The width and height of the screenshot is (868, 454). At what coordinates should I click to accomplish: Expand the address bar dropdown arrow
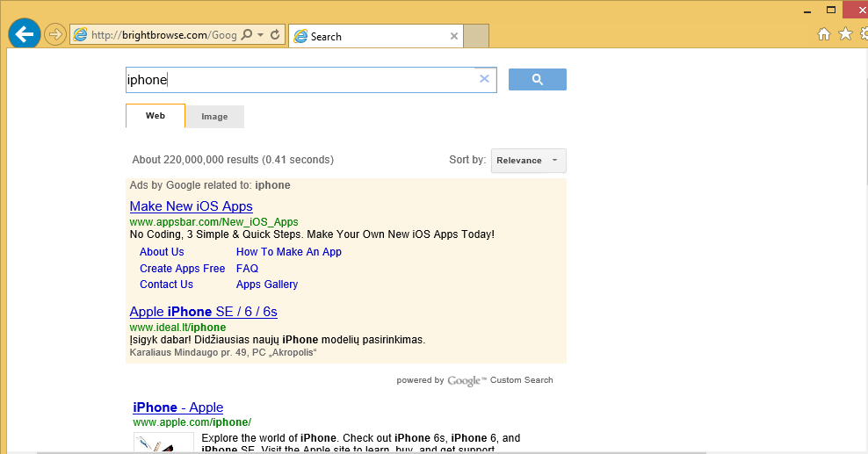pyautogui.click(x=261, y=35)
